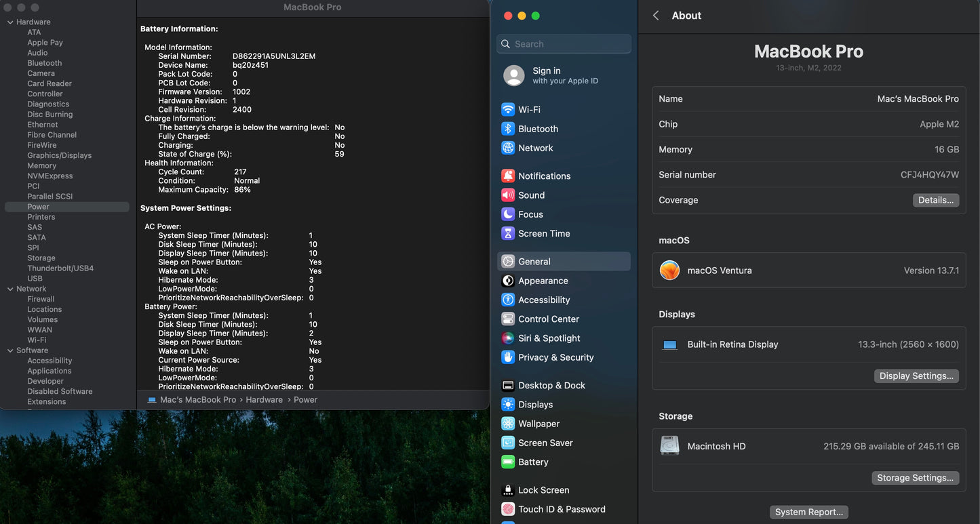Click the Built-in Retina Display laptop icon
This screenshot has height=524, width=980.
pos(669,345)
